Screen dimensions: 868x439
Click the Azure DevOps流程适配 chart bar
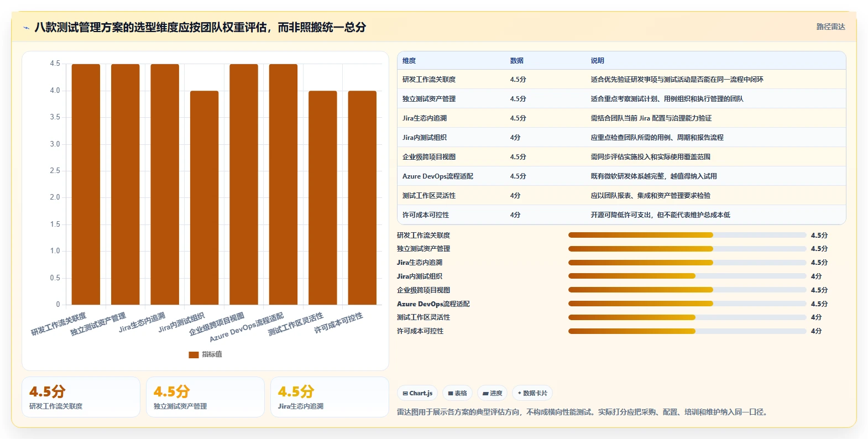[283, 184]
